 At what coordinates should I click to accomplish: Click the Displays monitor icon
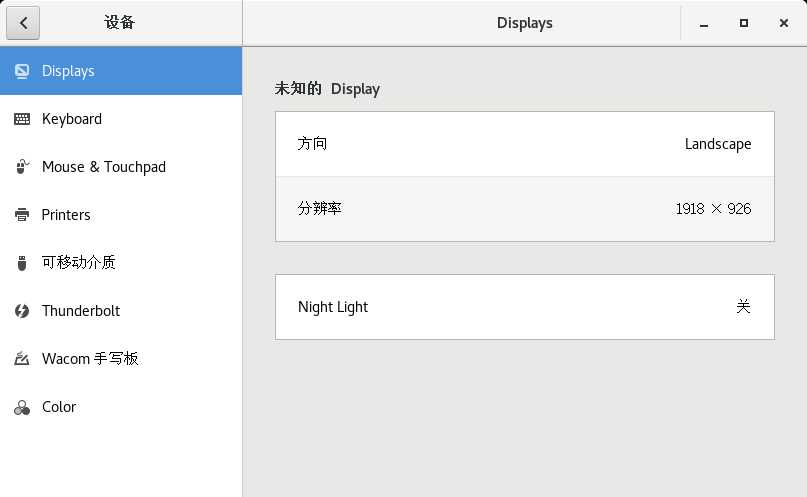(22, 71)
